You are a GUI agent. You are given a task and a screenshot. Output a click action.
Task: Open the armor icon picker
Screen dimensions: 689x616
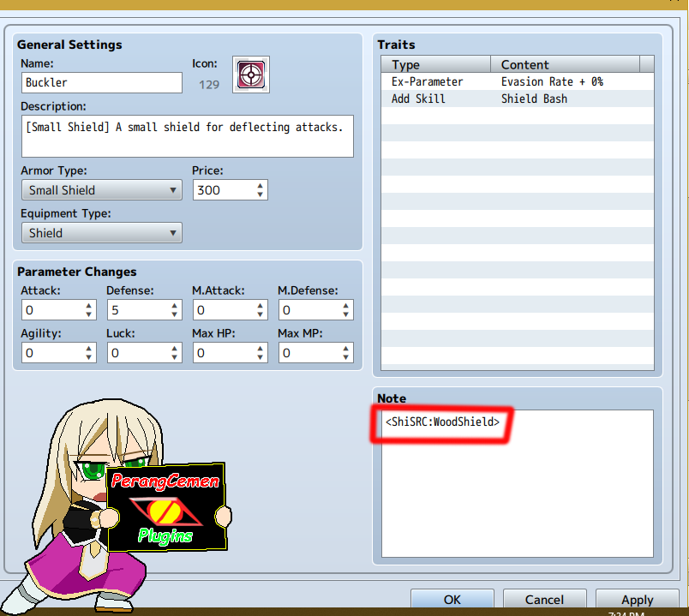click(251, 75)
